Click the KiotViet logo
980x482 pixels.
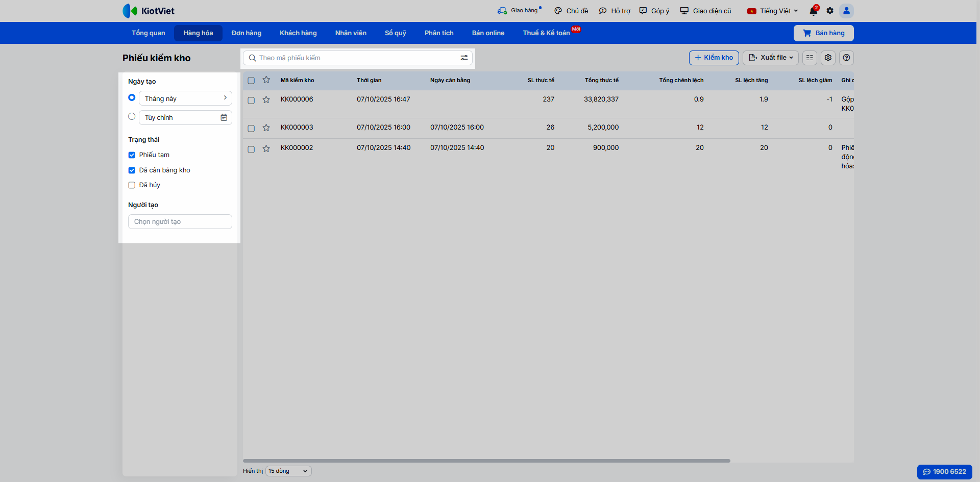coord(149,11)
